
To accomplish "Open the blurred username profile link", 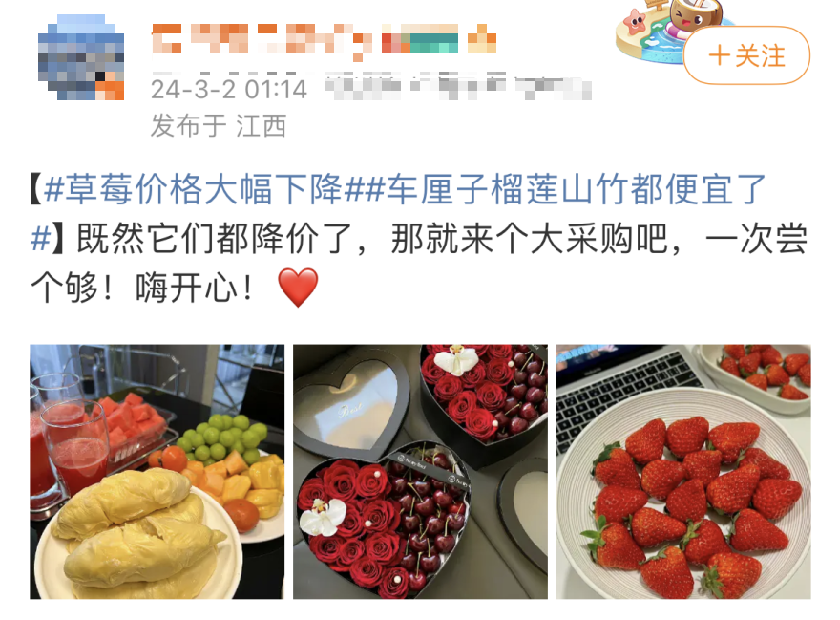I will (x=262, y=38).
